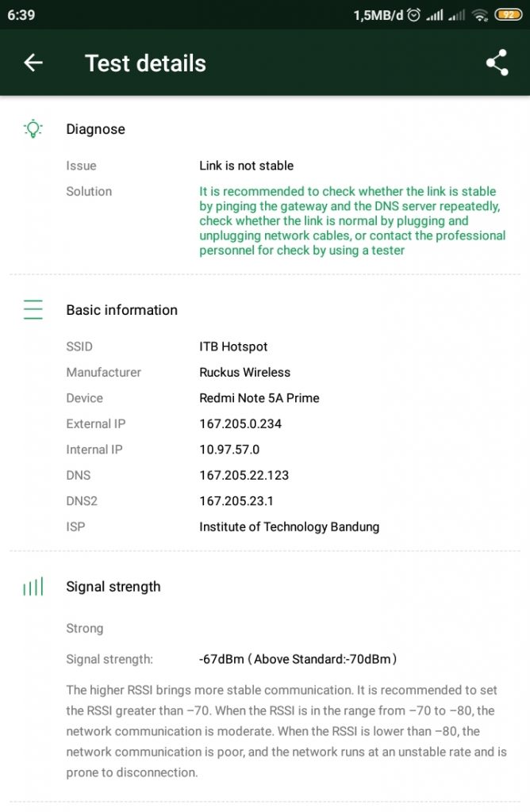This screenshot has height=812, width=530.
Task: Tap the ISP Institute of Technology Bandung
Action: click(x=289, y=527)
